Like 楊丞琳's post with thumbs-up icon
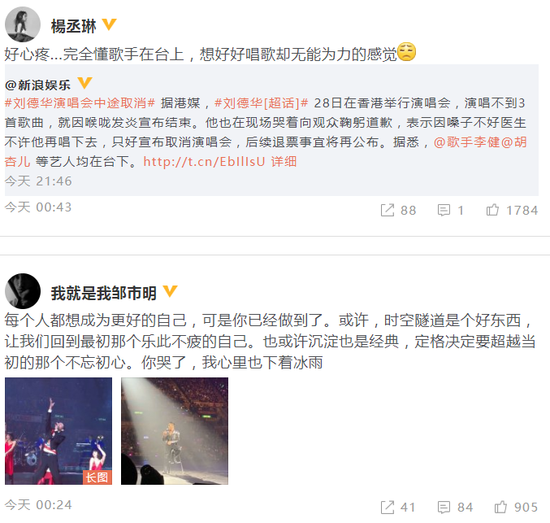The image size is (550, 523). (x=492, y=210)
